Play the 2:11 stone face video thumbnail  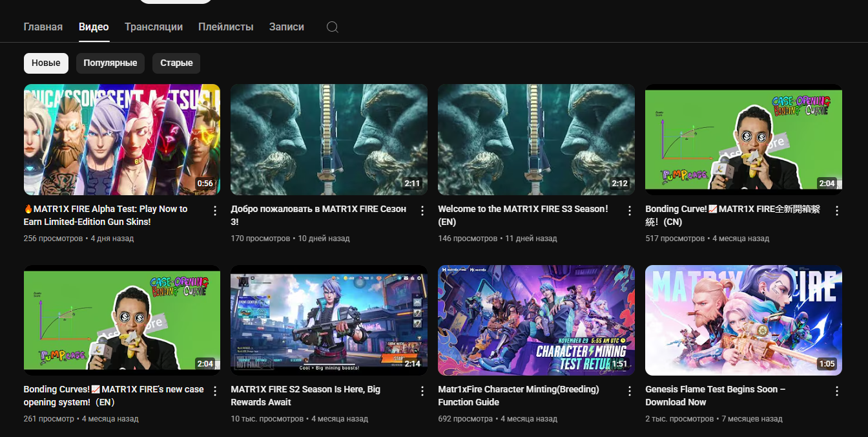point(329,140)
